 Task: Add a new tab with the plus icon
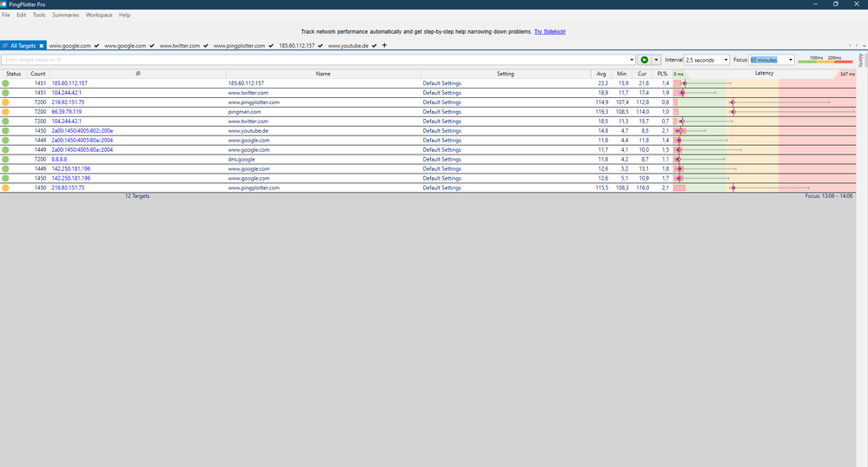[x=384, y=45]
